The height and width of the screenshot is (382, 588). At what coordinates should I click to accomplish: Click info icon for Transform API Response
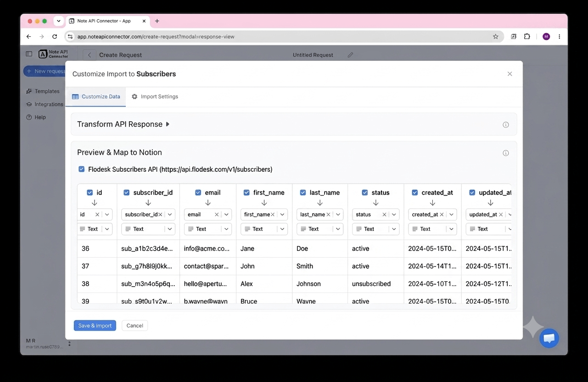[506, 125]
